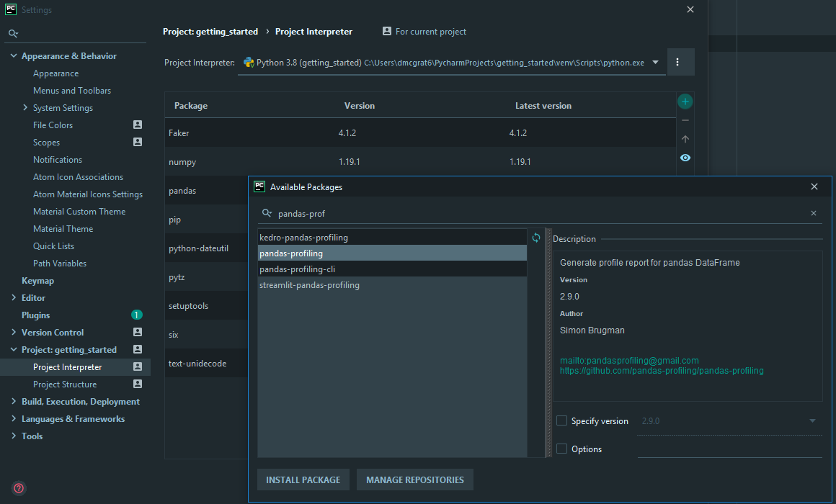Screen dimensions: 836x504
Task: Expand the Editor settings section
Action: point(14,298)
